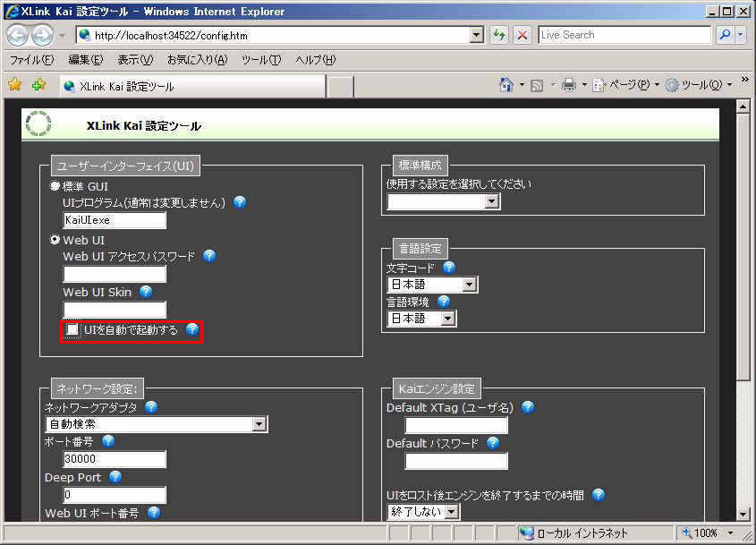Viewport: 756px width, 545px height.
Task: Click the ローカル イントラネット security zone
Action: [573, 533]
